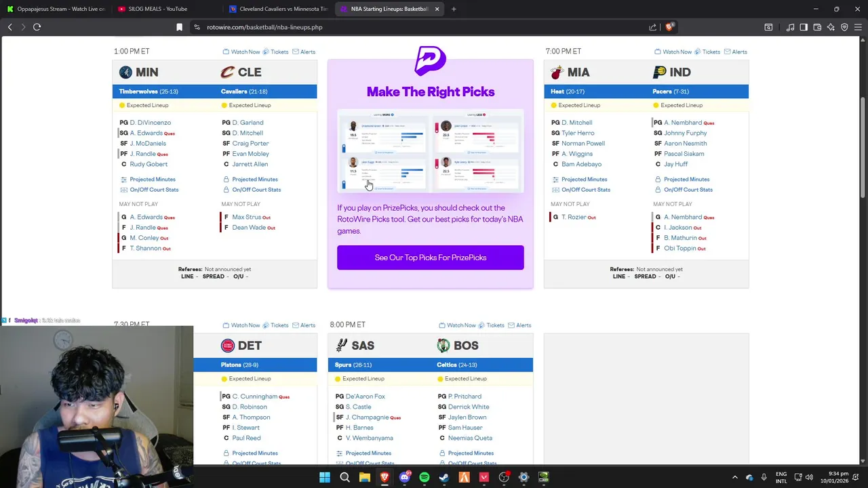Open the browser hamburger menu
Image resolution: width=868 pixels, height=488 pixels.
(858, 27)
